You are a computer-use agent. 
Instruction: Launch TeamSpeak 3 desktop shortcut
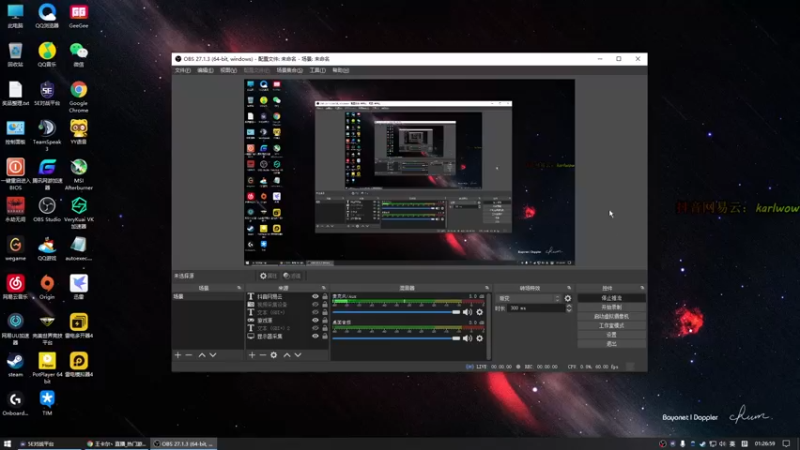point(47,135)
